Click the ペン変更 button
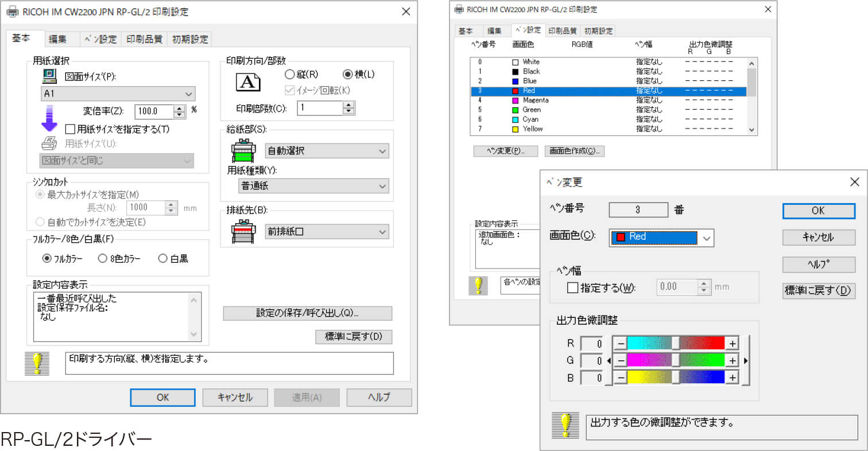 (x=505, y=151)
